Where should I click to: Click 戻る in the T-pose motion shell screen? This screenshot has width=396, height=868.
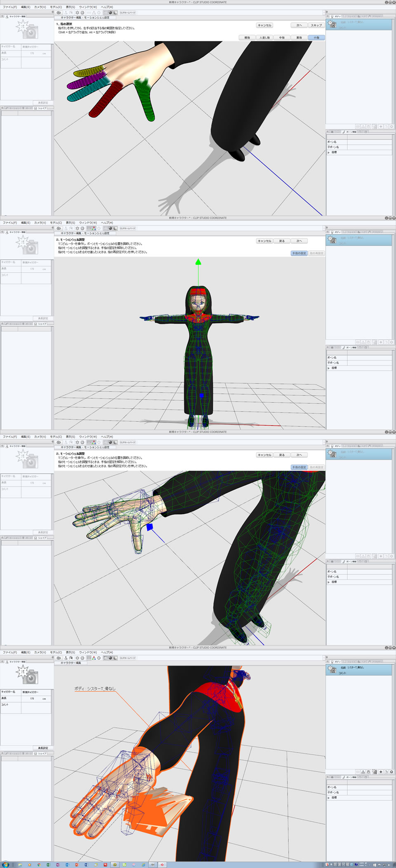coord(282,241)
